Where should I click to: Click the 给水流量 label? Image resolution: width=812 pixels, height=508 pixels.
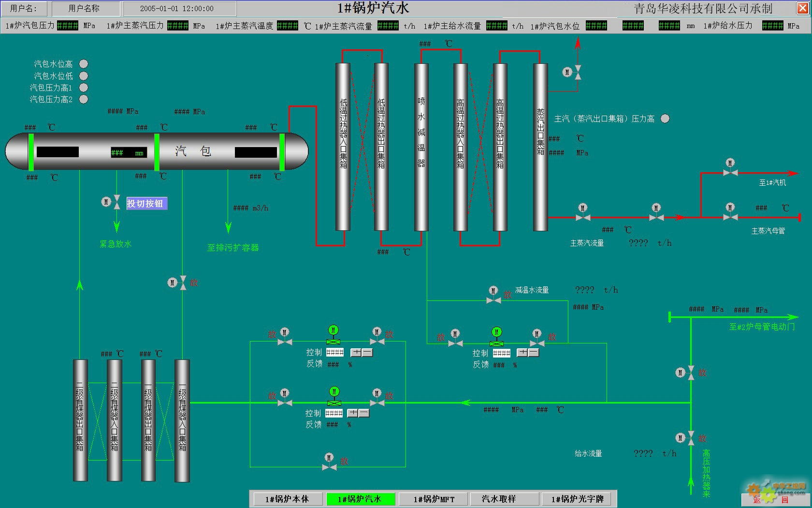pyautogui.click(x=588, y=453)
